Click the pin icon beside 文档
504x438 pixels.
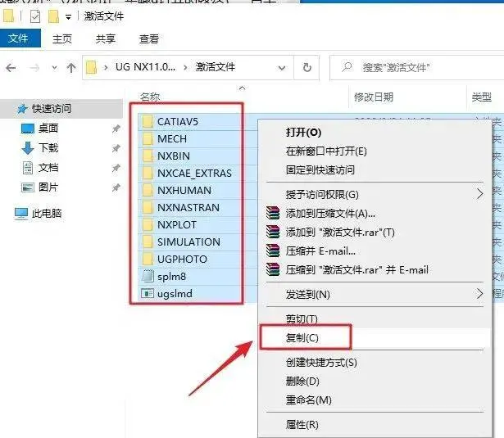116,168
